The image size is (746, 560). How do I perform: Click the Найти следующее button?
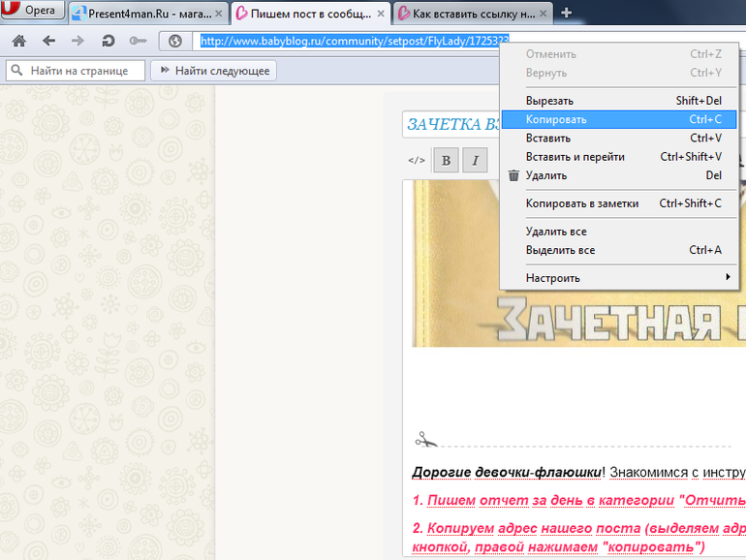[214, 71]
